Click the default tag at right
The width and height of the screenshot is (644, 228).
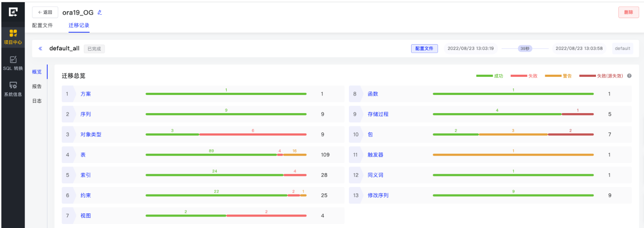click(622, 49)
